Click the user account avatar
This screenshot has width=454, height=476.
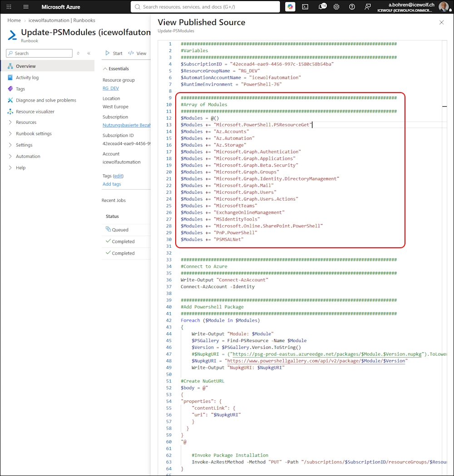444,7
